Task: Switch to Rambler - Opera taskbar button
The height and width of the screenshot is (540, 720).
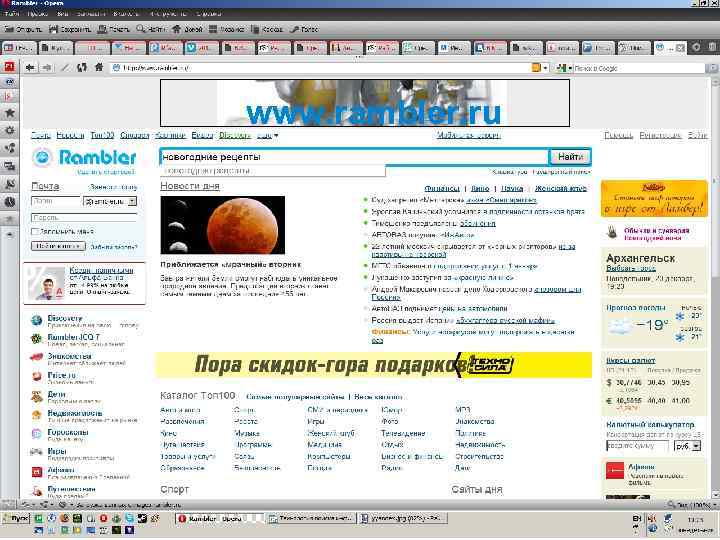Action: click(x=219, y=518)
